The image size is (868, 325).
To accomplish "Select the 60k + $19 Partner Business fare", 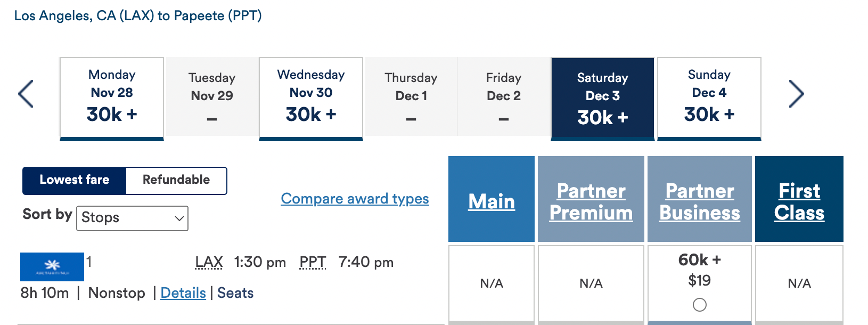I will pos(699,305).
